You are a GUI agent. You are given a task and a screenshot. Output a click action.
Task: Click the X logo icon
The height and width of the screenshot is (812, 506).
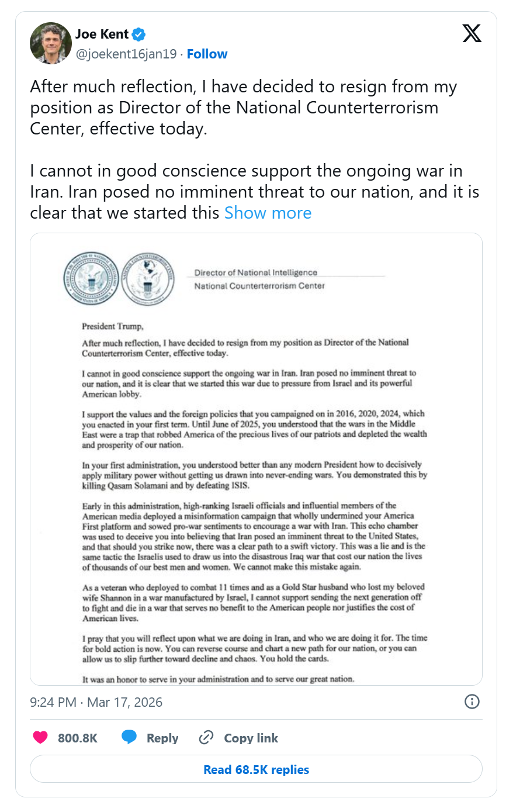point(472,34)
